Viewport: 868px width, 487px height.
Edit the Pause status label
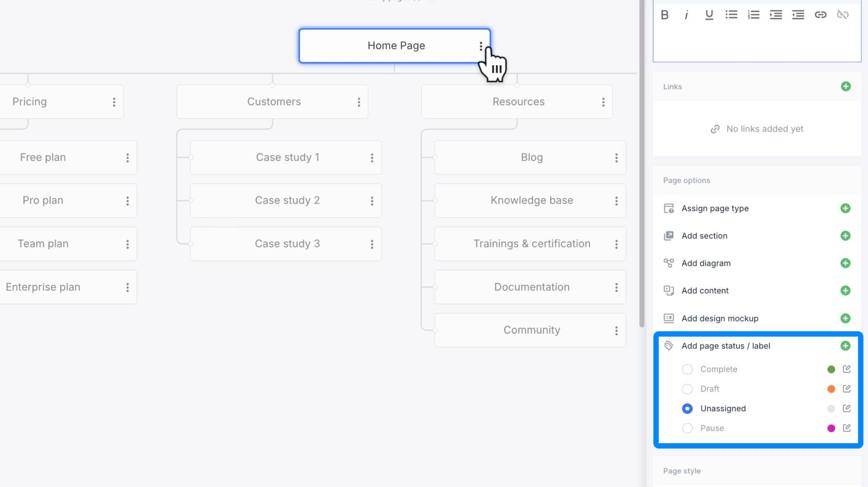point(847,428)
